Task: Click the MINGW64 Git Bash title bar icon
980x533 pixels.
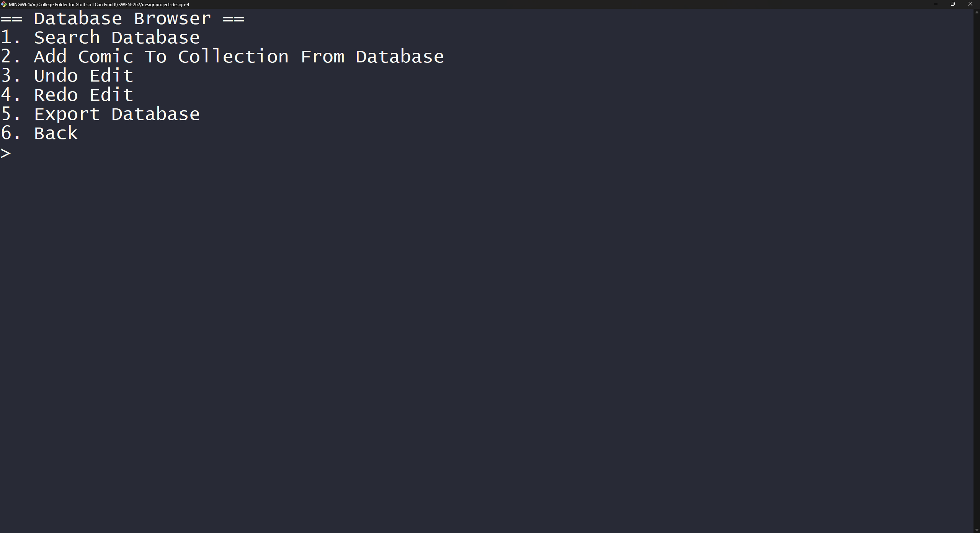Action: 4,4
